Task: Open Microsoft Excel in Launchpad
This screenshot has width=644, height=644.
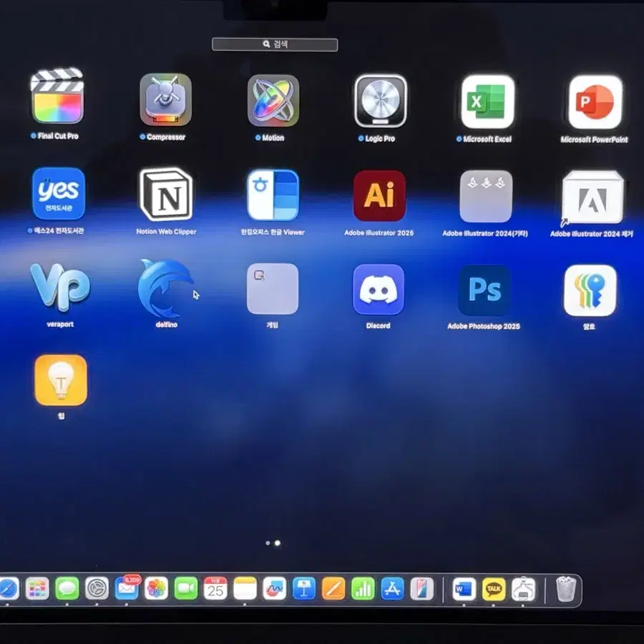Action: [x=487, y=102]
